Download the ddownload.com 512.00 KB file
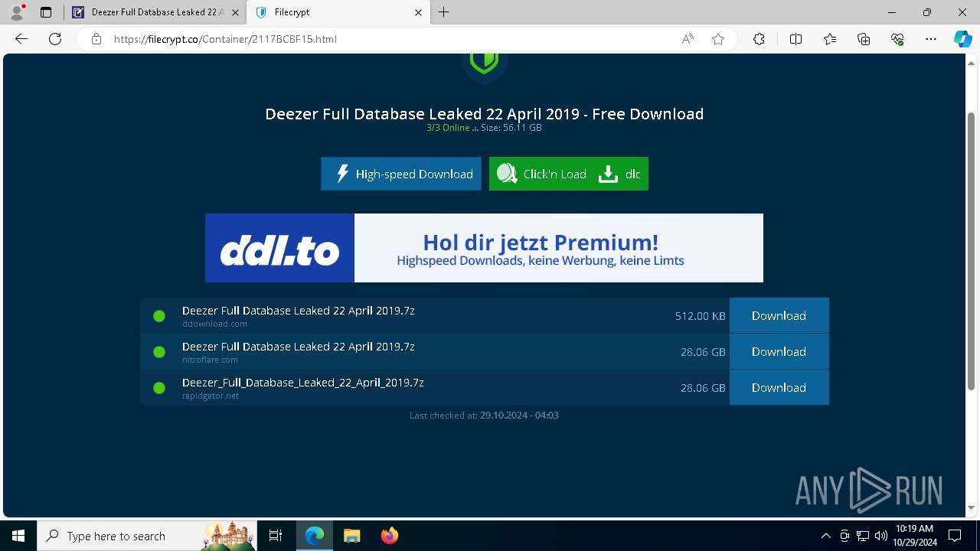The image size is (980, 551). (779, 315)
